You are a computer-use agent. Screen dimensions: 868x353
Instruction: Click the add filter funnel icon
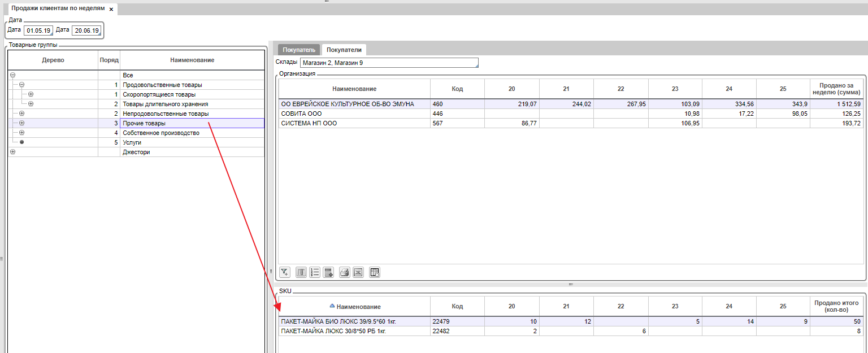[285, 272]
